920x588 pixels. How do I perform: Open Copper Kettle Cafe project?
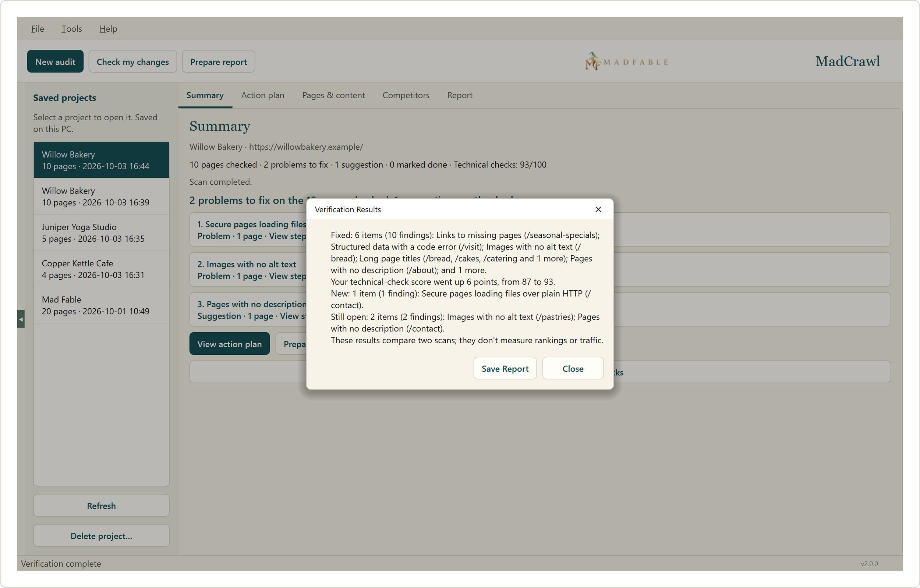tap(101, 269)
